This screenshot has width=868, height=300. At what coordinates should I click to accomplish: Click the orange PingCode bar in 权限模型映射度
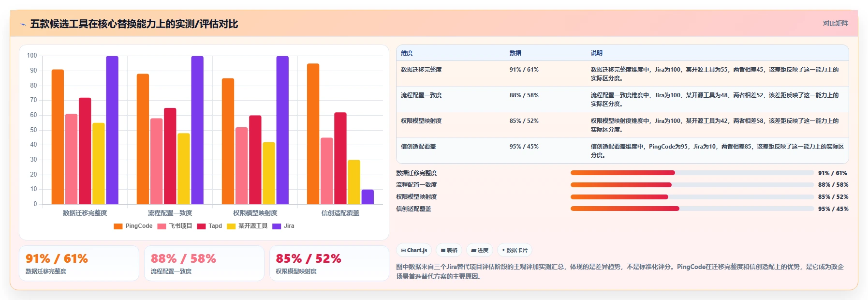[x=228, y=141]
